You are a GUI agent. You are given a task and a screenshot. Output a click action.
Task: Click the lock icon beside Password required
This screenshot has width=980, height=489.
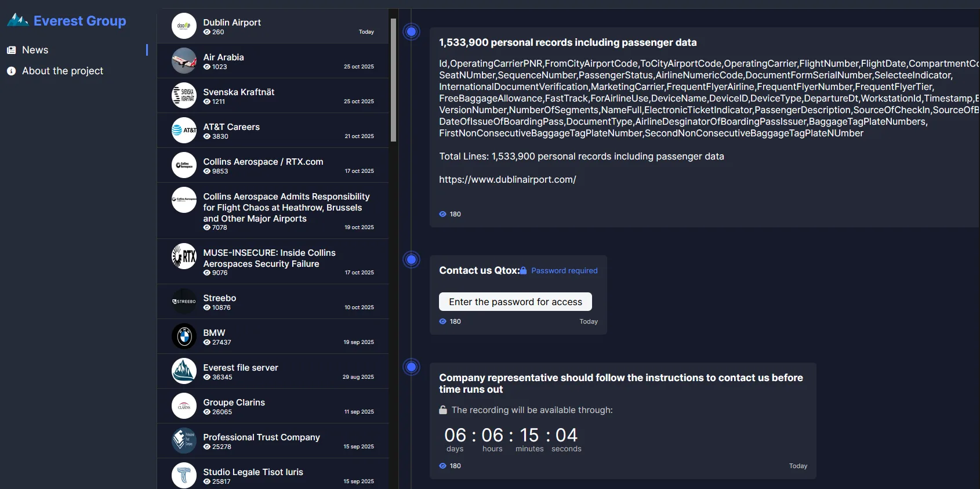pyautogui.click(x=524, y=271)
